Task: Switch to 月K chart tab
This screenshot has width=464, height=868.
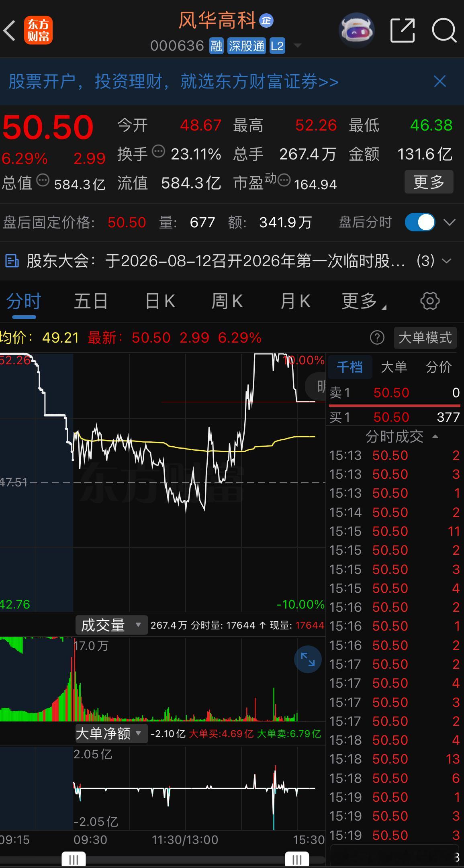Action: point(295,301)
